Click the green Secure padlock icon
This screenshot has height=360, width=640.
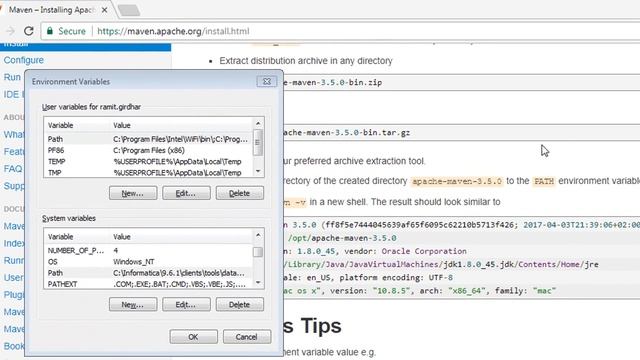(x=49, y=31)
